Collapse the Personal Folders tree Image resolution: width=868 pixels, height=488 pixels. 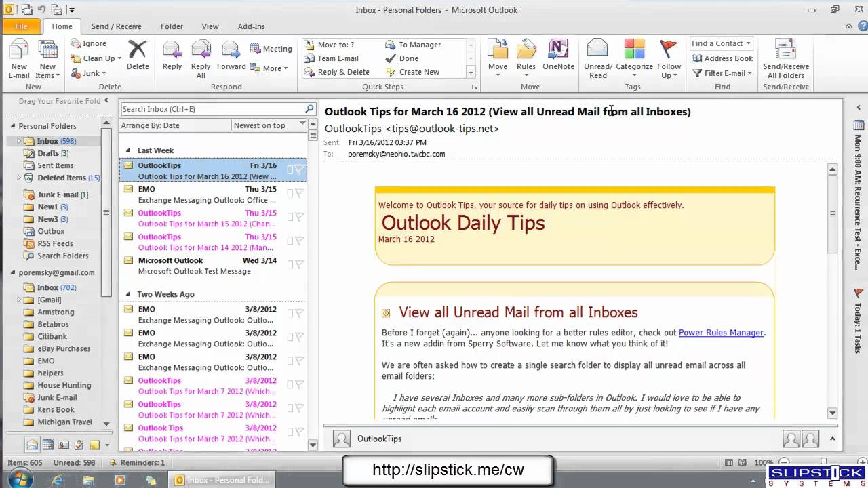[x=12, y=126]
